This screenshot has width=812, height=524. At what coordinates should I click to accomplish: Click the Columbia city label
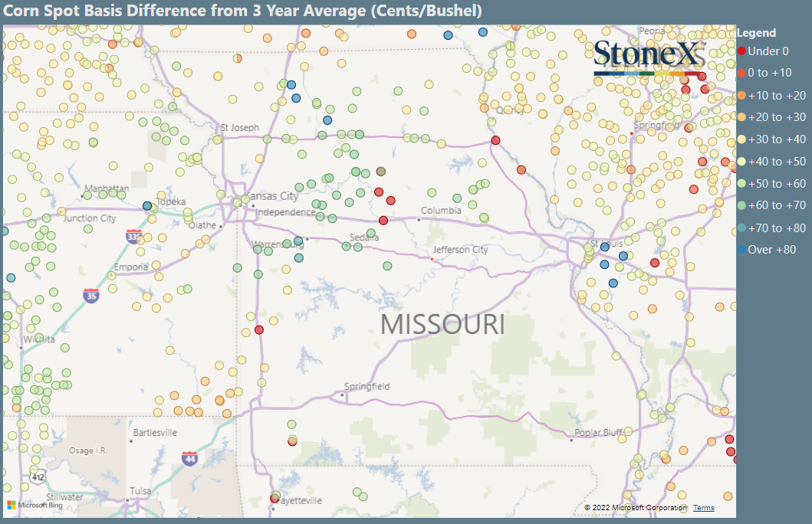441,211
